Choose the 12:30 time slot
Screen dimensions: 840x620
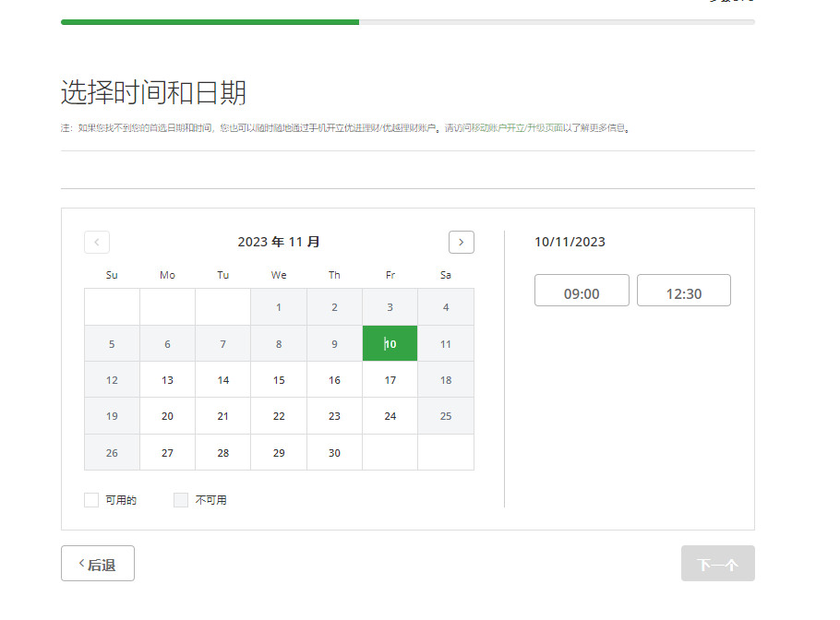[683, 291]
